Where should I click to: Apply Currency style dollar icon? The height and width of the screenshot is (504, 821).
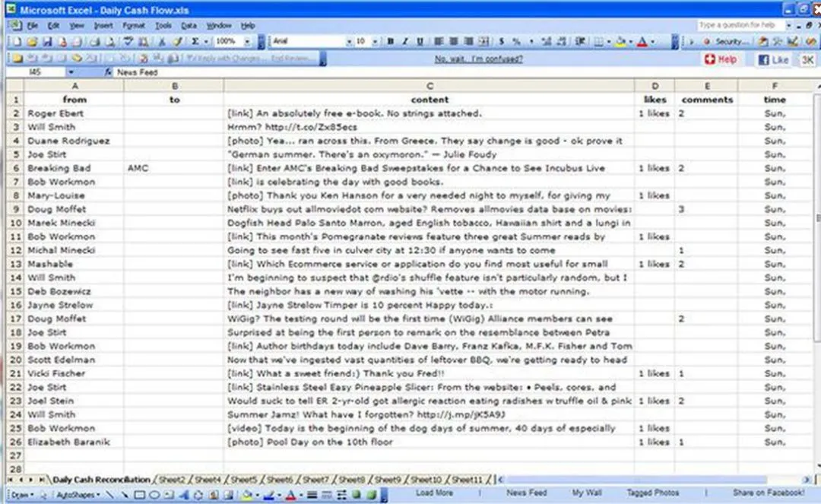[x=502, y=41]
